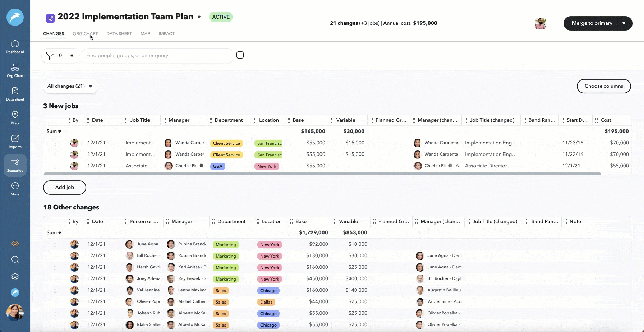This screenshot has width=644, height=332.
Task: Open More options in the sidebar
Action: pos(15,189)
